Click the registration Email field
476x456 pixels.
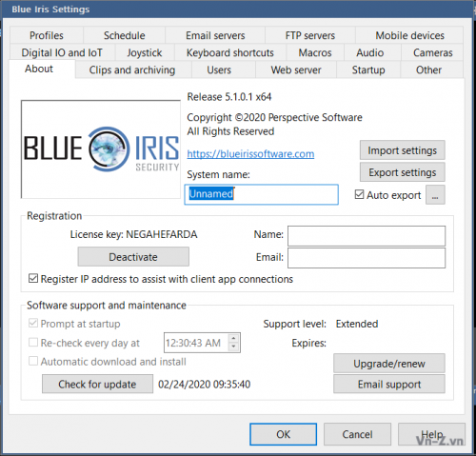pos(367,258)
